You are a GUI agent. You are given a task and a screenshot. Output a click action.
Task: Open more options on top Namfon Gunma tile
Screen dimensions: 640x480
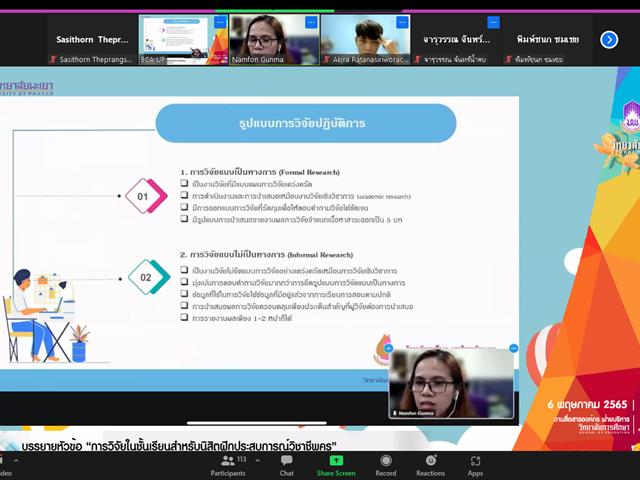pyautogui.click(x=311, y=22)
